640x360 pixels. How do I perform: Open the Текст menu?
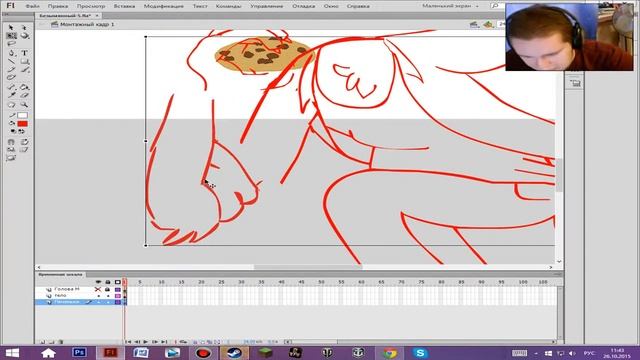pos(200,6)
